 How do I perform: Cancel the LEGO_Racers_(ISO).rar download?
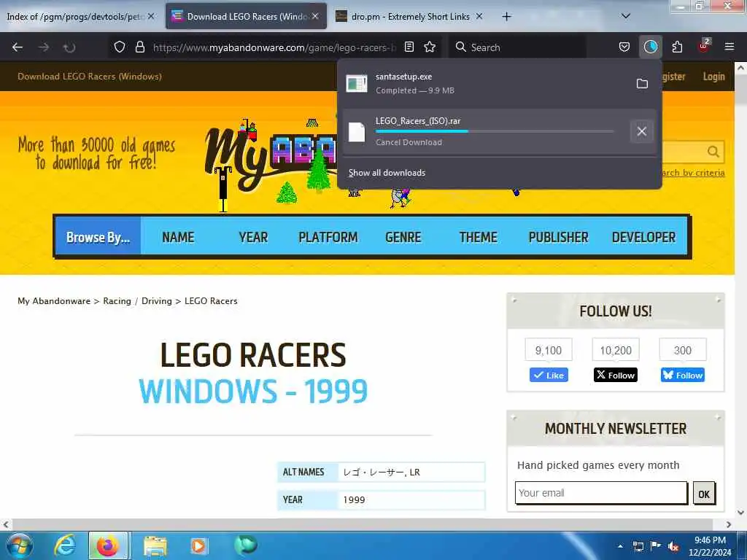[642, 131]
